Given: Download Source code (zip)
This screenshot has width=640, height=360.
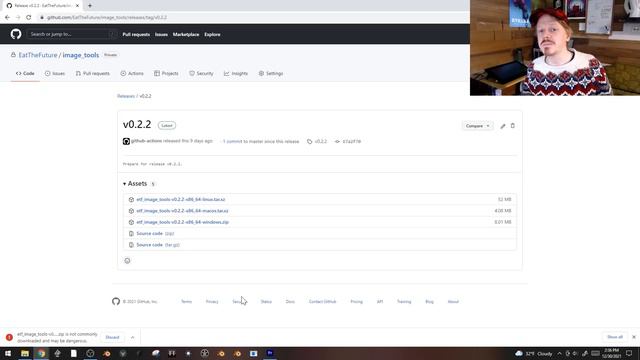Looking at the screenshot, I should click(x=155, y=233).
